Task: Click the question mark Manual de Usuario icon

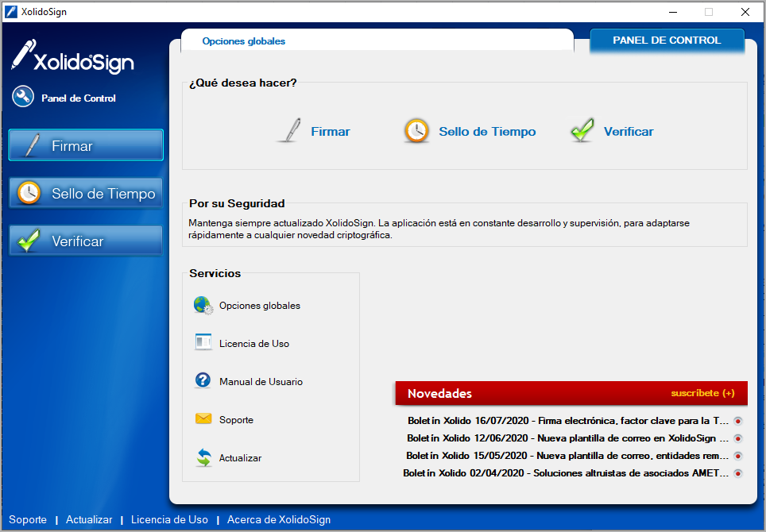Action: click(x=203, y=380)
